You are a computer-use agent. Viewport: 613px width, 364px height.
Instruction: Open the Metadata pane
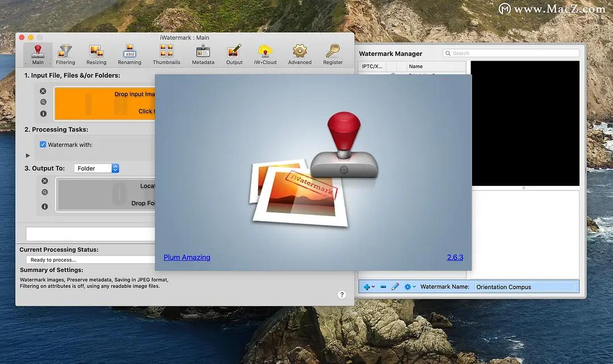(x=203, y=54)
